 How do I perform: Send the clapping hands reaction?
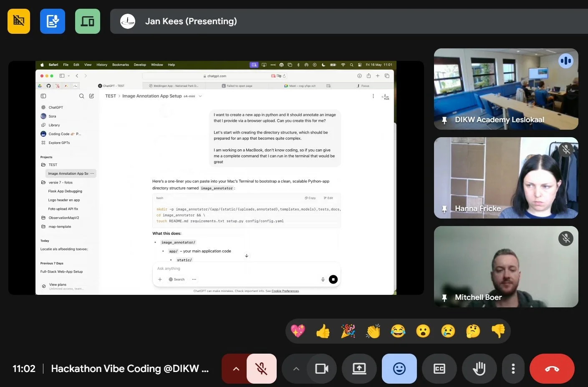tap(373, 331)
